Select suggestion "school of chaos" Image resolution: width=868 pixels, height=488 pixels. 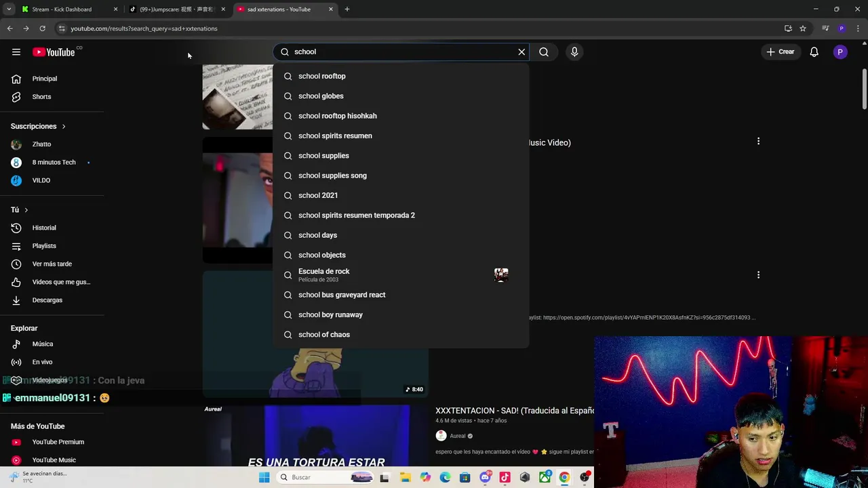[x=401, y=335]
